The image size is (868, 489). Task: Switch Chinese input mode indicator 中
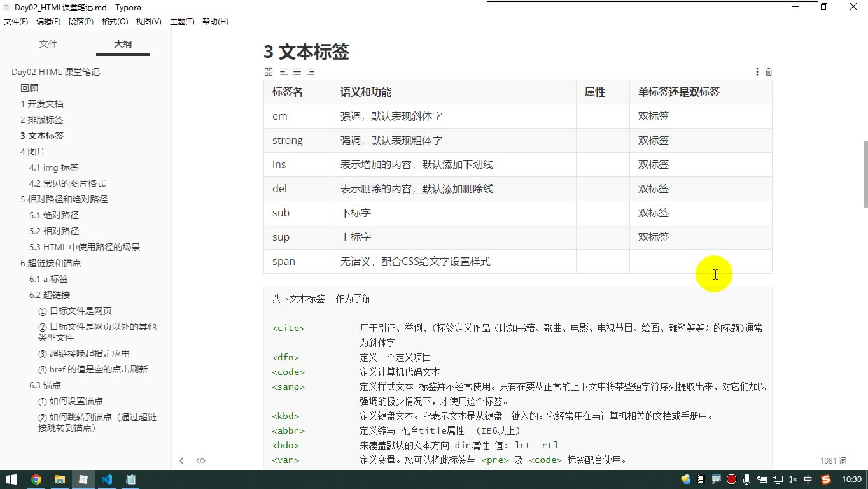coord(808,479)
